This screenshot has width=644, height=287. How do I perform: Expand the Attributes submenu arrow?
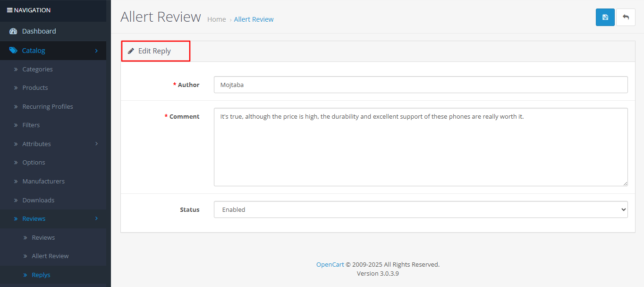click(x=96, y=144)
